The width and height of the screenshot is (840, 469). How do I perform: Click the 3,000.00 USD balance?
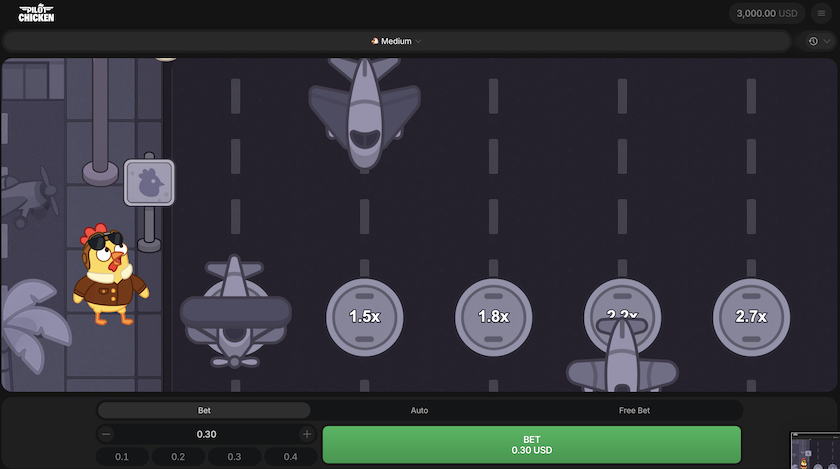pyautogui.click(x=767, y=13)
